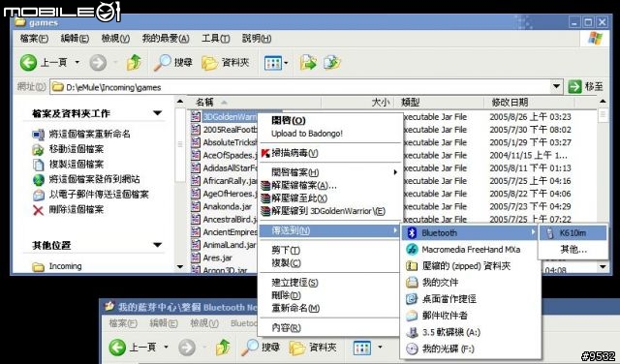The width and height of the screenshot is (620, 364).
Task: Collapse the file and folder tasks section
Action: 157,113
